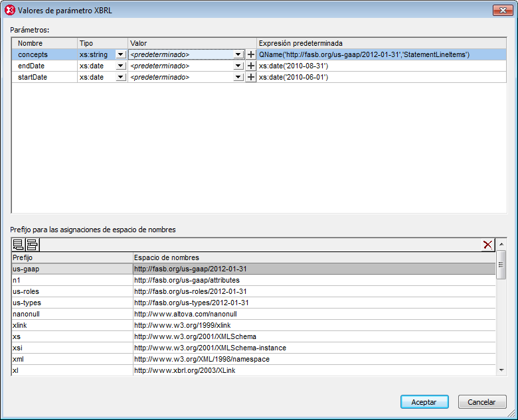Image resolution: width=518 pixels, height=420 pixels.
Task: Select the xlink prefix row
Action: [72, 325]
